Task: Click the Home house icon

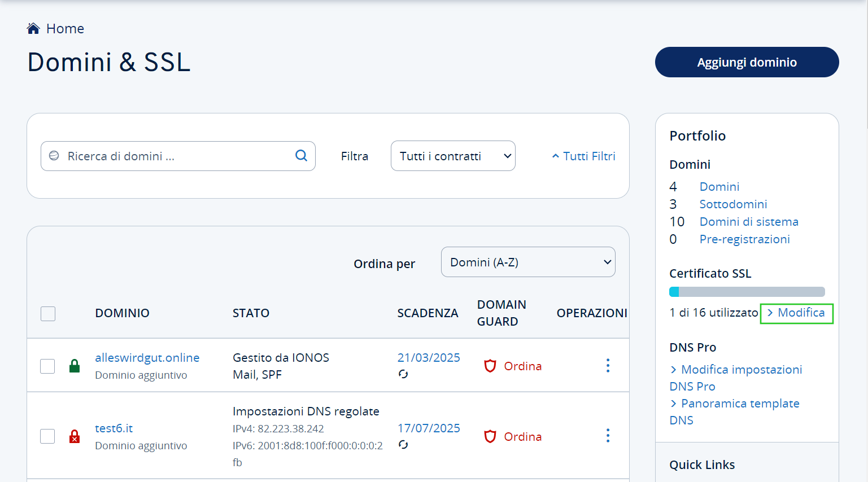Action: 33,28
